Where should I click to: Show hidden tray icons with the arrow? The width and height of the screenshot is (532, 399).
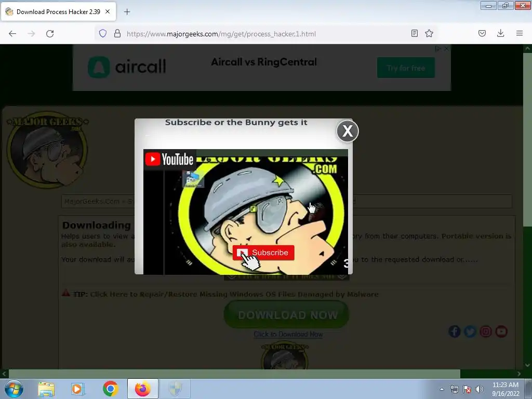(442, 389)
